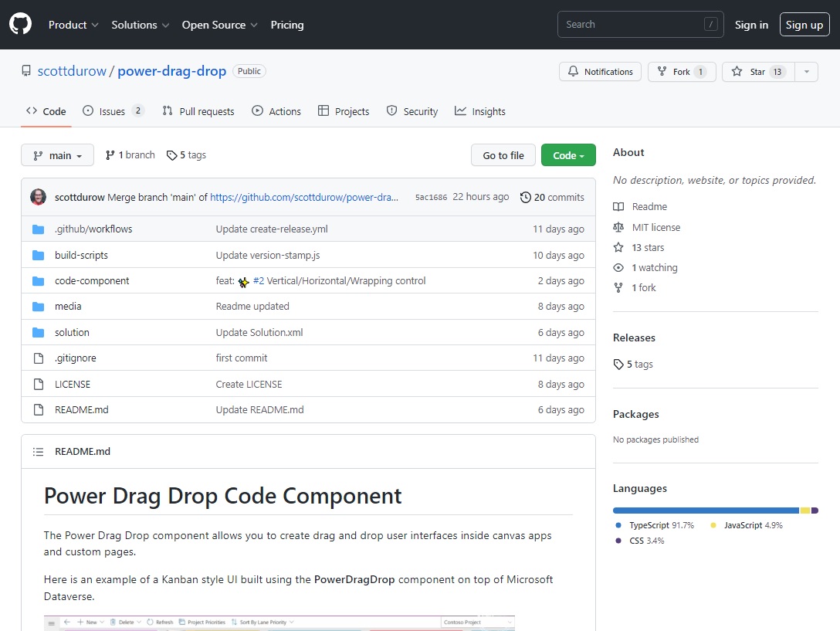840x631 pixels.
Task: Click the green Code button
Action: [568, 154]
